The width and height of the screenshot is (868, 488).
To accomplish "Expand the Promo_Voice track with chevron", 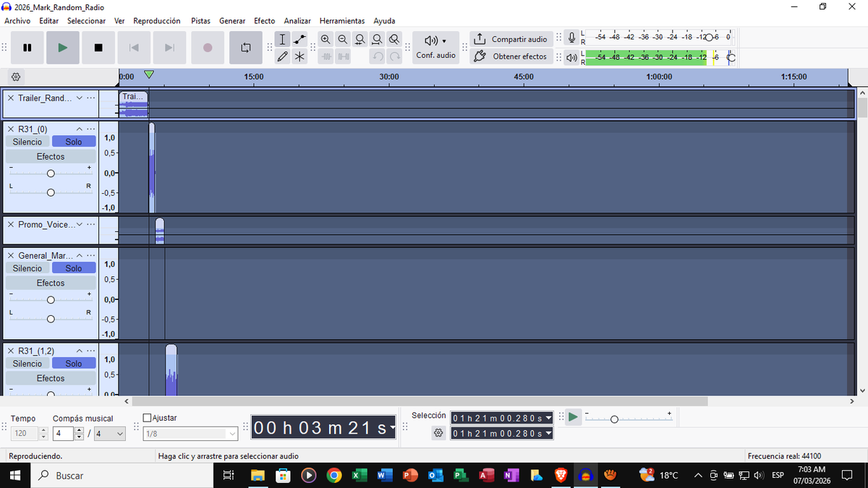I will tap(79, 224).
